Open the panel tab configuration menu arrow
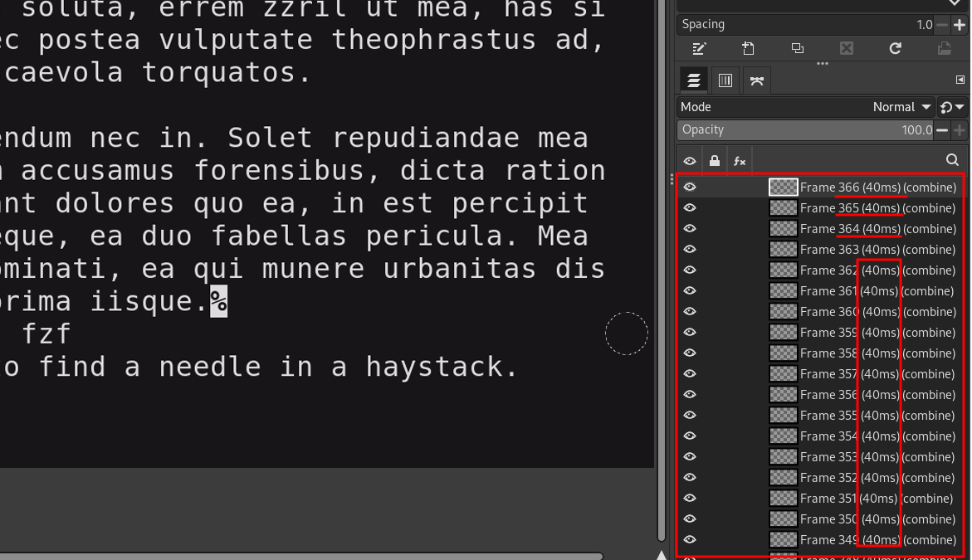The height and width of the screenshot is (560, 972). 960,79
